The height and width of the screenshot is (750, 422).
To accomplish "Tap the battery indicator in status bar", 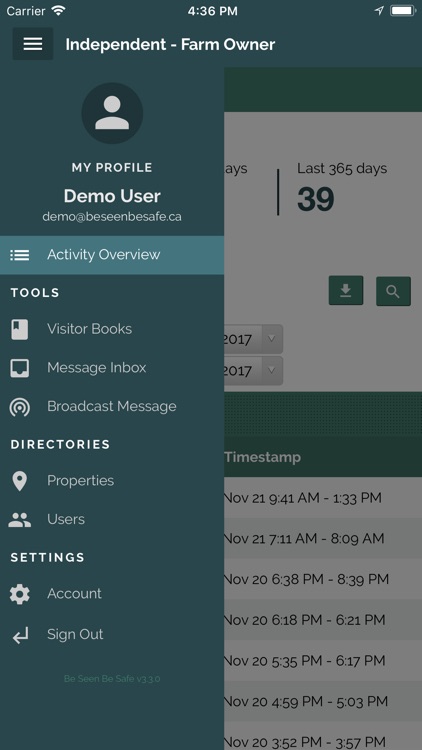I will coord(402,11).
